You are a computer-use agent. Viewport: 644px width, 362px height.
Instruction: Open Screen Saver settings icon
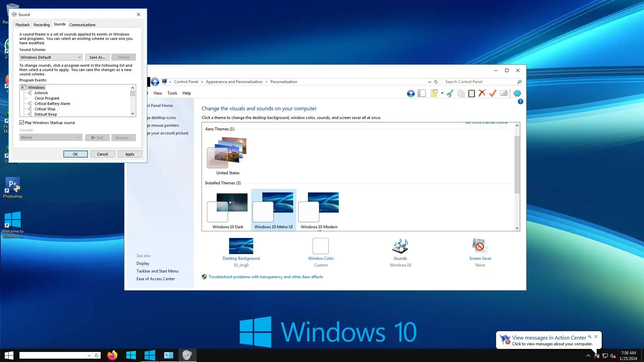[x=480, y=246]
